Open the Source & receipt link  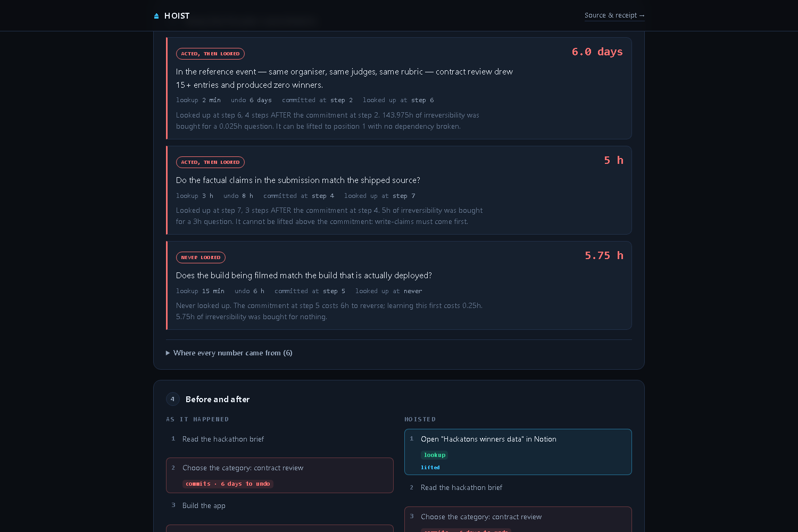coord(614,15)
